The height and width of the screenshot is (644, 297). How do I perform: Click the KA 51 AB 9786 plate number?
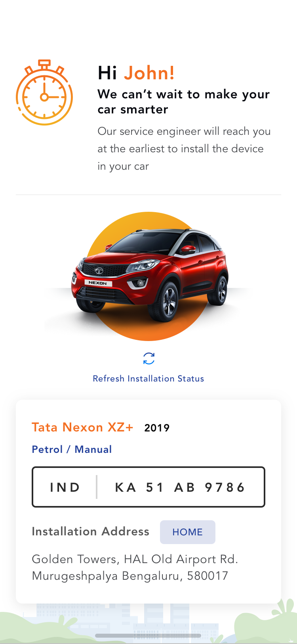(x=181, y=487)
